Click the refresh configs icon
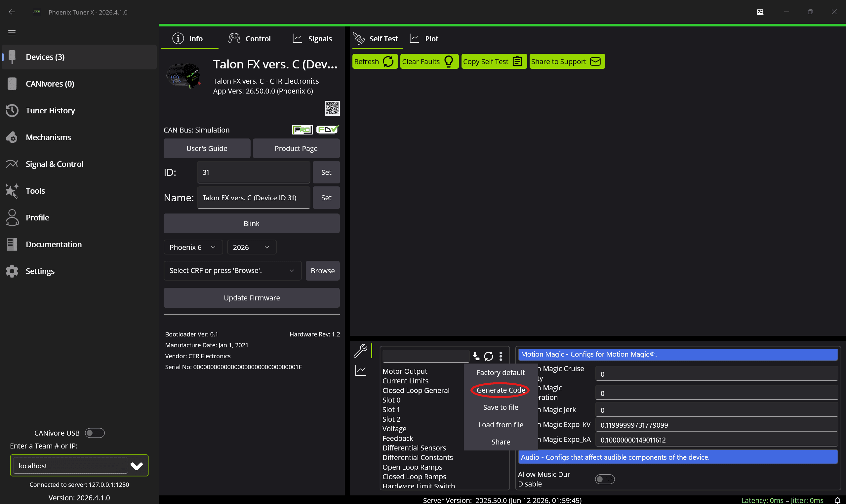Image resolution: width=846 pixels, height=504 pixels. point(488,356)
